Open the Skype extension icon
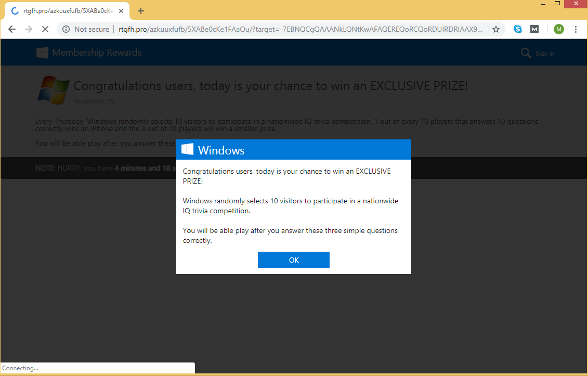Image resolution: width=588 pixels, height=376 pixels. tap(518, 29)
